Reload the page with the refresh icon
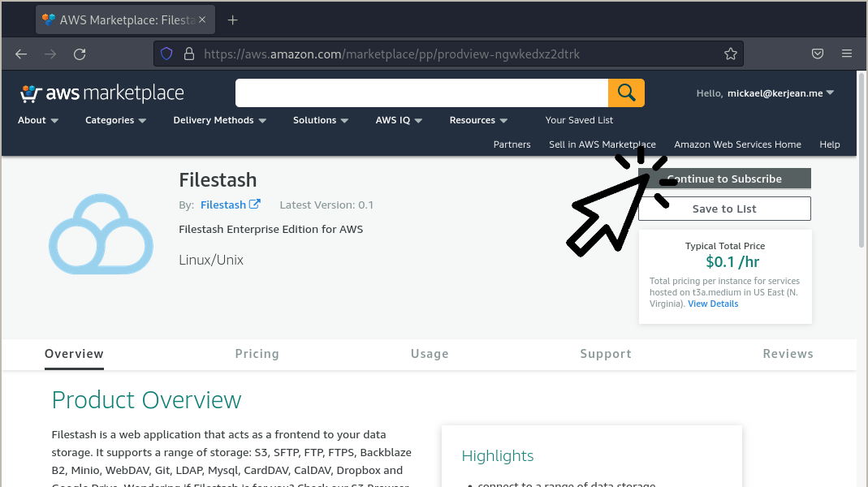Image resolution: width=868 pixels, height=487 pixels. point(80,54)
